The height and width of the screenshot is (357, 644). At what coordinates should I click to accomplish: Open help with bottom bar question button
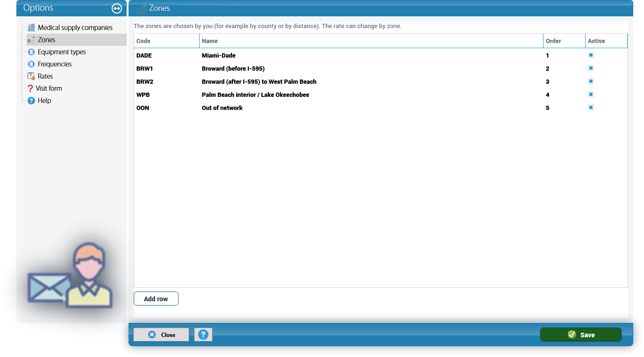tap(203, 335)
